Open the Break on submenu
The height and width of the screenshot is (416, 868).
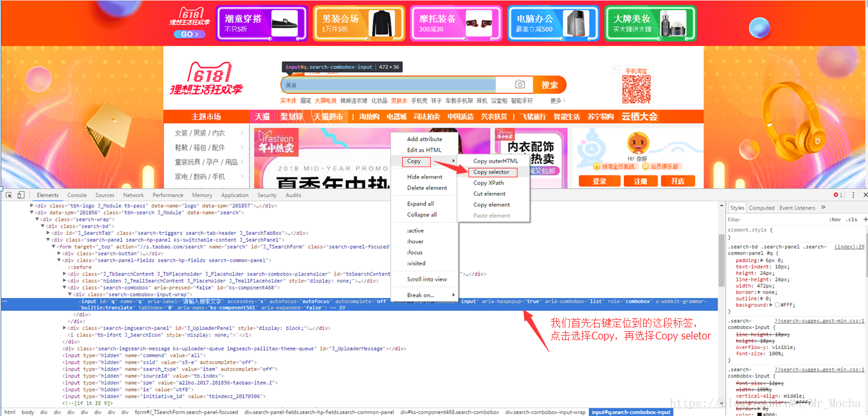424,295
